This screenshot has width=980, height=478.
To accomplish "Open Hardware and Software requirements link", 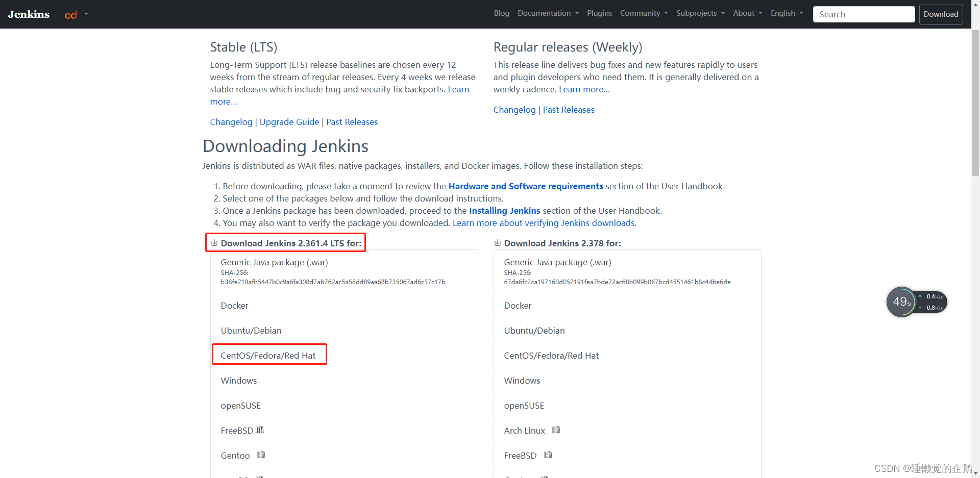I will tap(526, 186).
